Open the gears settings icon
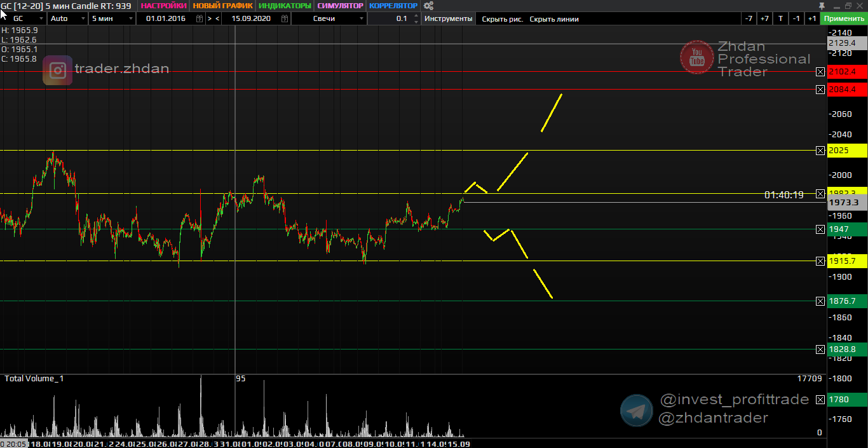 coord(428,6)
